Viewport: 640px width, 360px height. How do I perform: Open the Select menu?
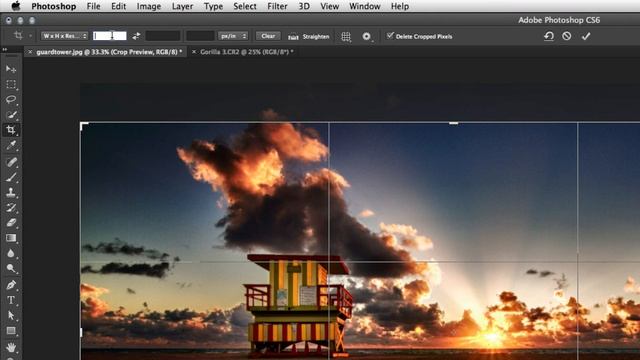pyautogui.click(x=245, y=6)
